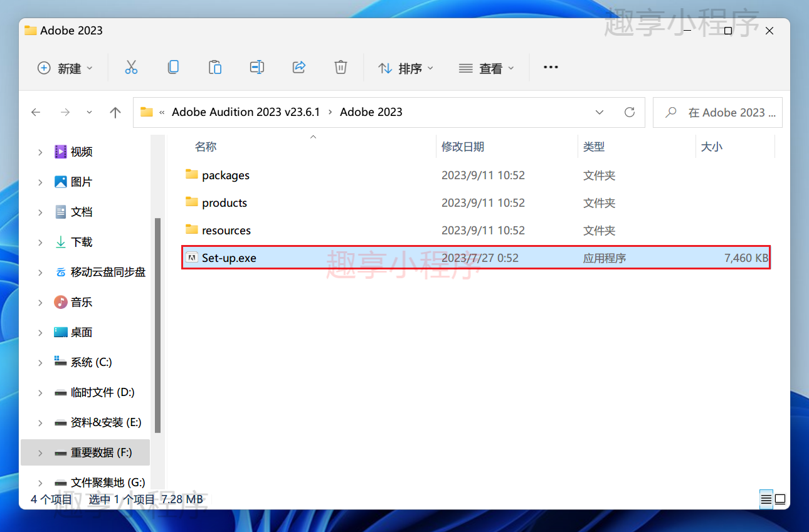809x532 pixels.
Task: Click Adobe Audition 2023 v23.6.1 breadcrumb
Action: click(x=246, y=112)
